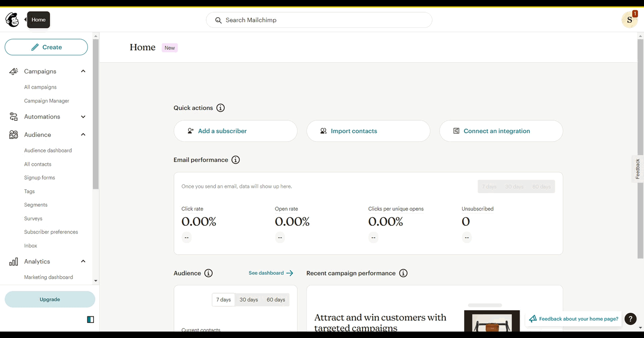Click the paper plane feedback icon
644x338 pixels.
(533, 319)
